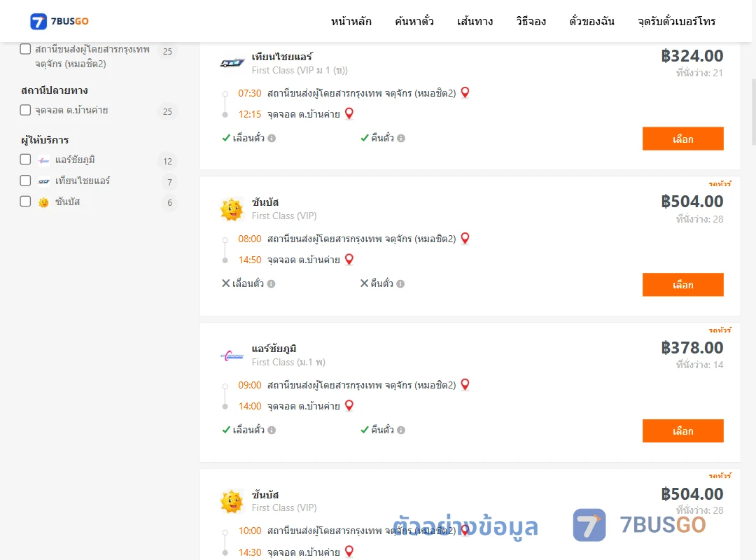Open ค้นหาตั๋ว in the top menu
Viewport: 756px width, 560px height.
click(x=414, y=21)
